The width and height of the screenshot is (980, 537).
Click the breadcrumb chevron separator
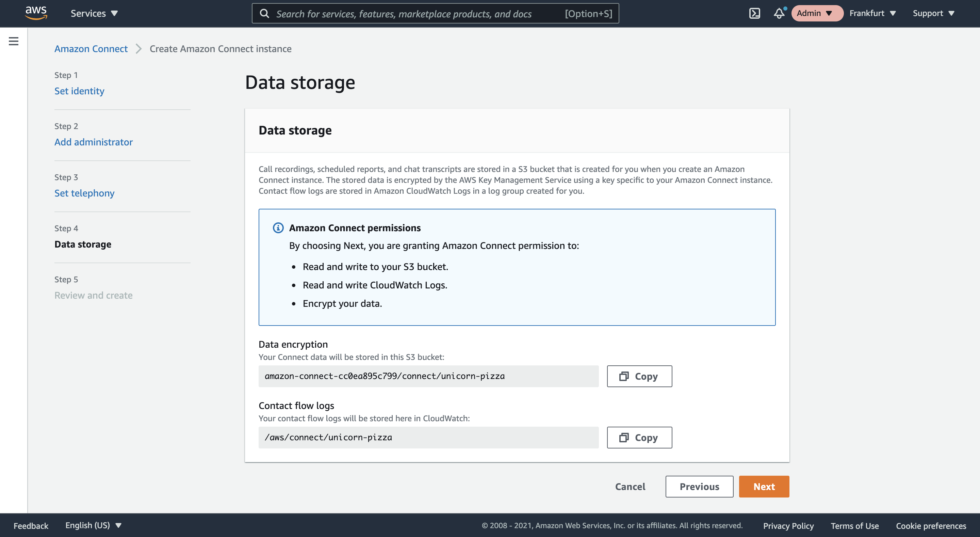[x=138, y=49]
